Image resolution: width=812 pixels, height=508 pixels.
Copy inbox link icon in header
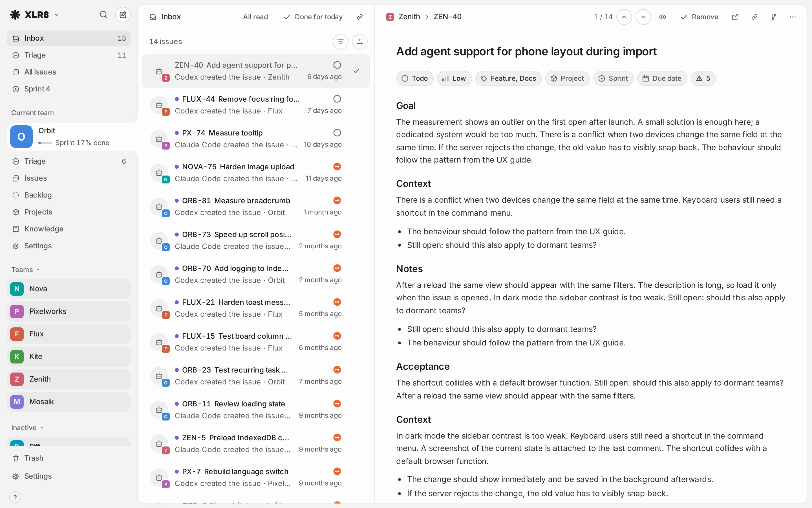(360, 17)
